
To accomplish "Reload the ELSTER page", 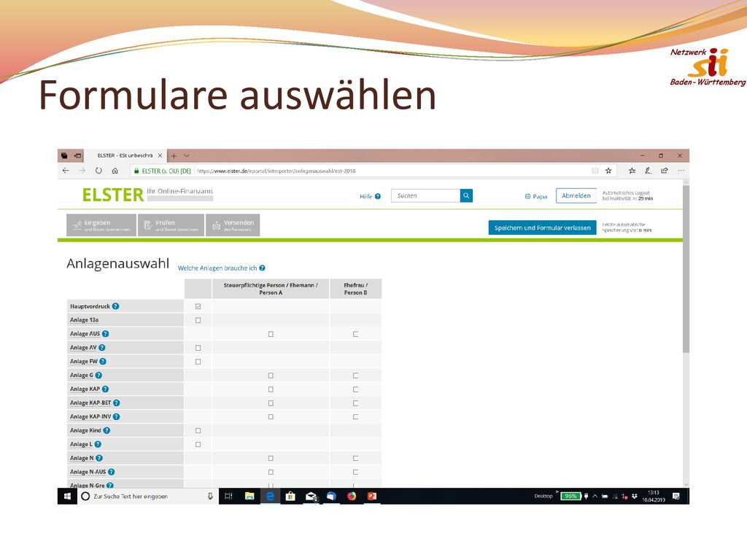I will (98, 171).
